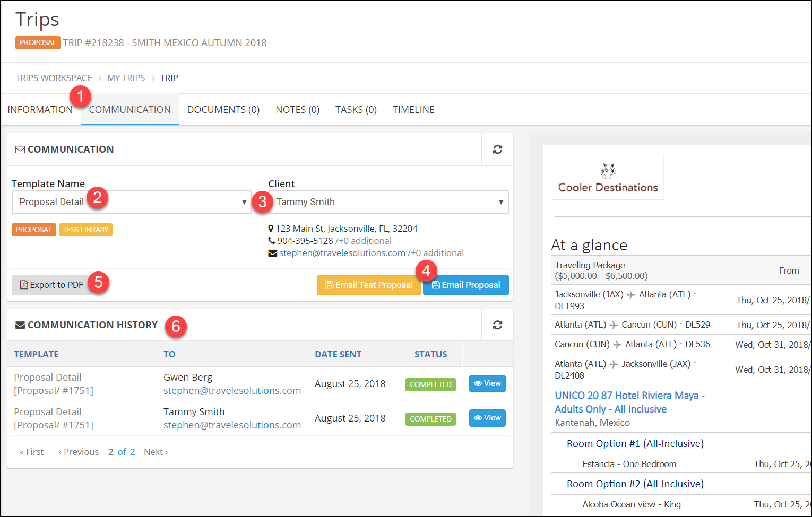Viewport: 812px width, 517px height.
Task: Click Export to PDF button
Action: click(x=52, y=285)
